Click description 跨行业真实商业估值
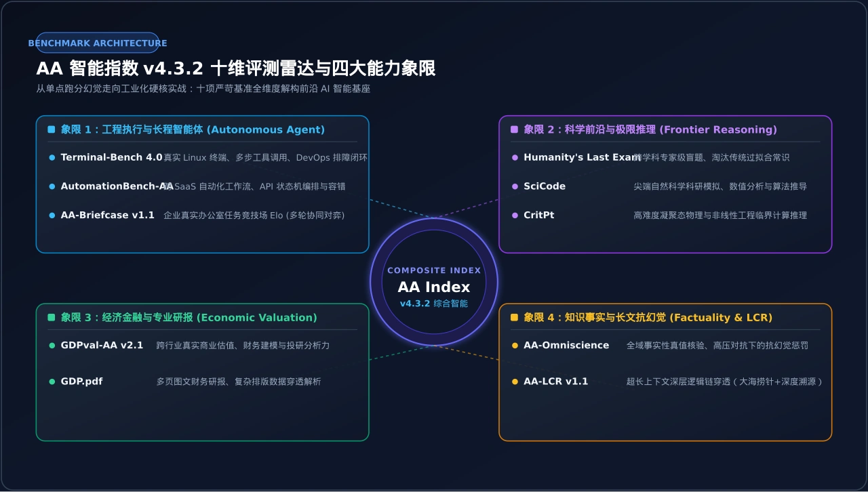Image resolution: width=868 pixels, height=492 pixels. coord(243,345)
